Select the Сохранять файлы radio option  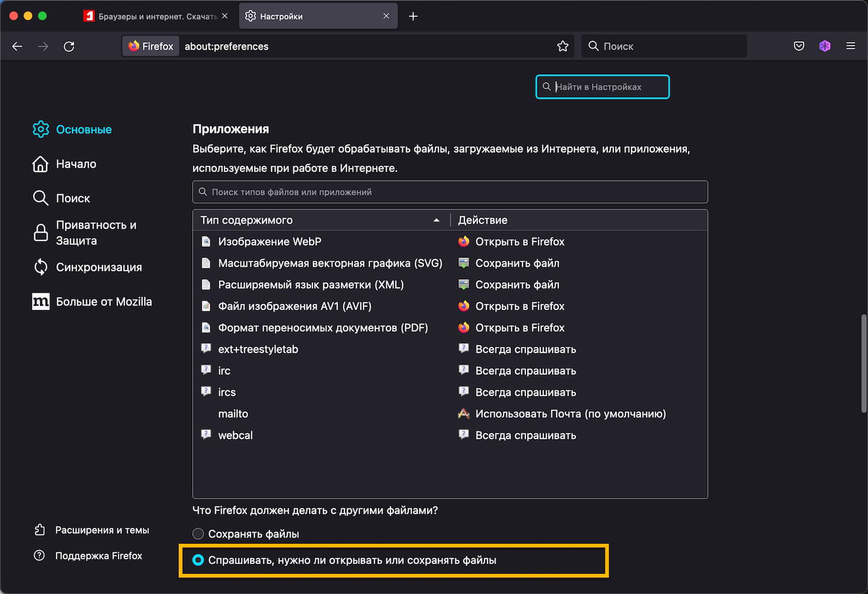point(198,534)
